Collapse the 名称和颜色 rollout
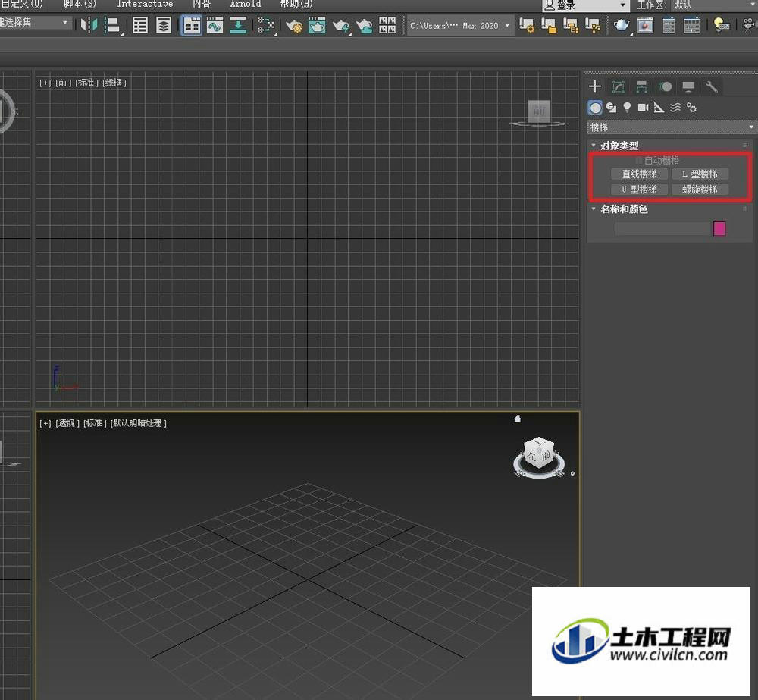 [594, 209]
